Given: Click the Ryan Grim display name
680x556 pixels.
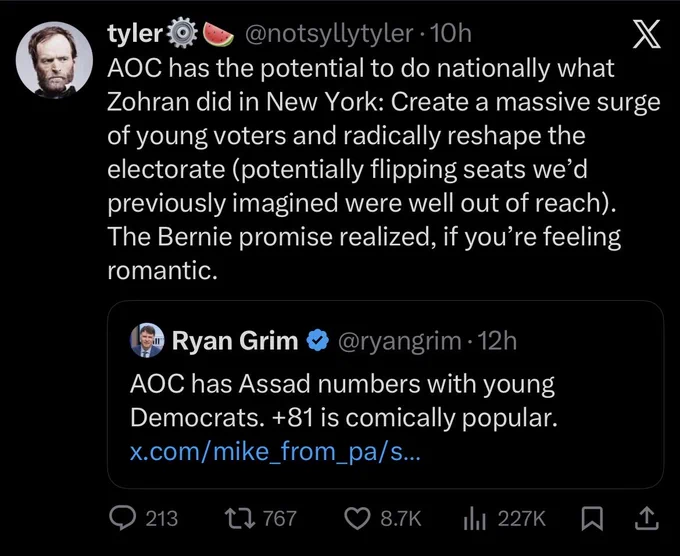Looking at the screenshot, I should point(235,340).
